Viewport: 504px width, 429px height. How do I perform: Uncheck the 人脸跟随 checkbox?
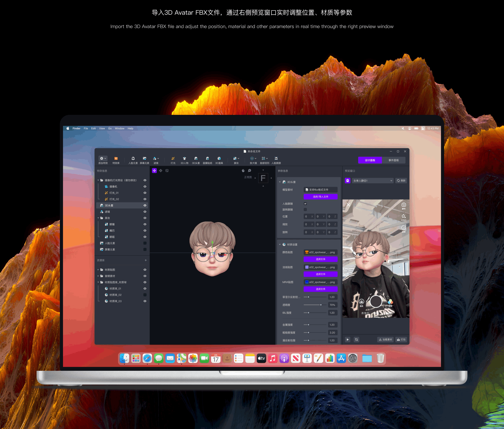point(305,204)
